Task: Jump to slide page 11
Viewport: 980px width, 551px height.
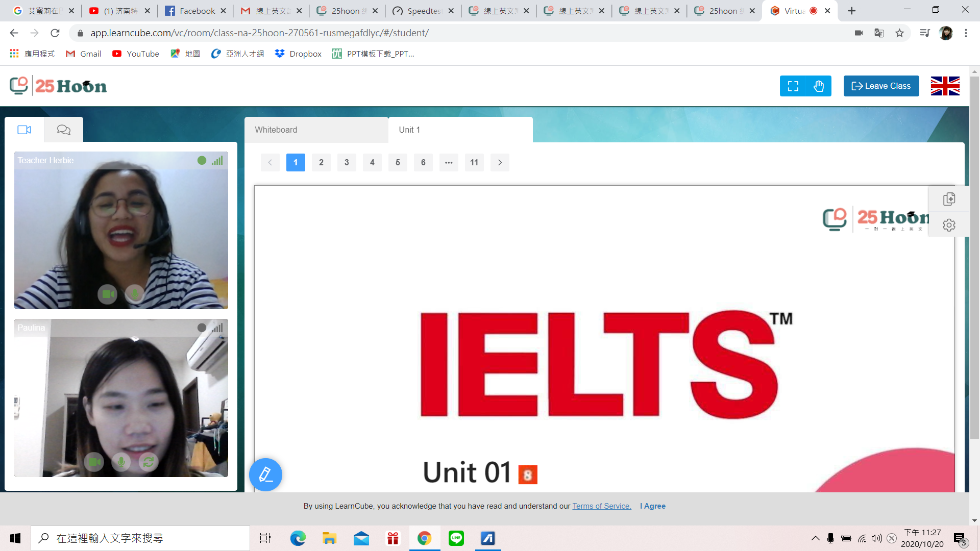Action: pos(474,162)
